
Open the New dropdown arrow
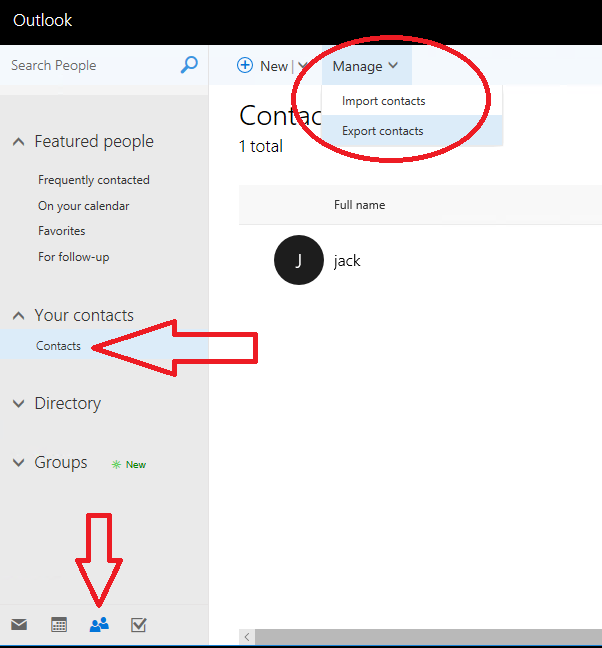pos(303,66)
